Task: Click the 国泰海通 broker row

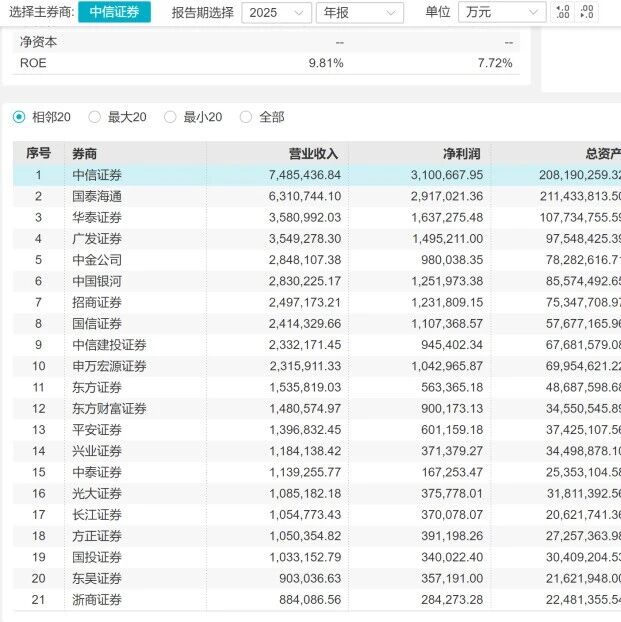Action: coord(317,196)
